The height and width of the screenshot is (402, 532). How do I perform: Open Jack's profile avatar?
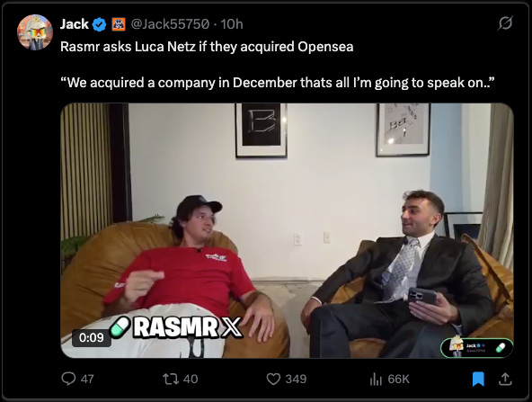35,32
